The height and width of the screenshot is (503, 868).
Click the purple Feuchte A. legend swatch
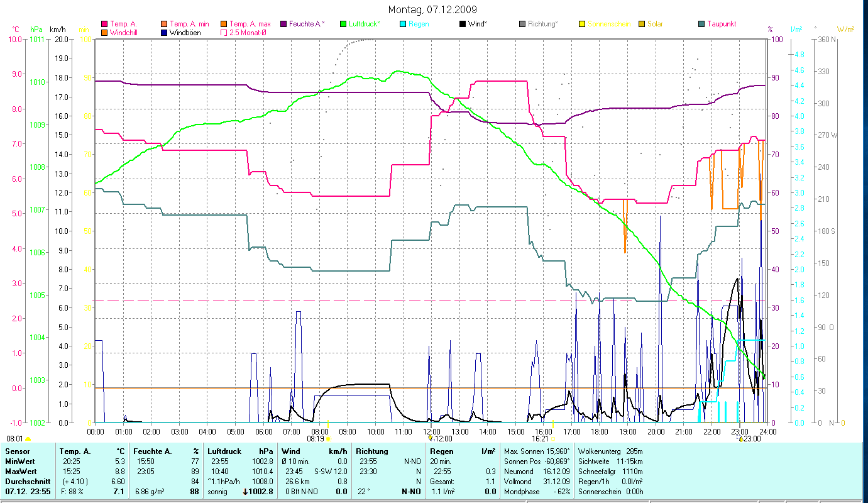click(x=283, y=24)
